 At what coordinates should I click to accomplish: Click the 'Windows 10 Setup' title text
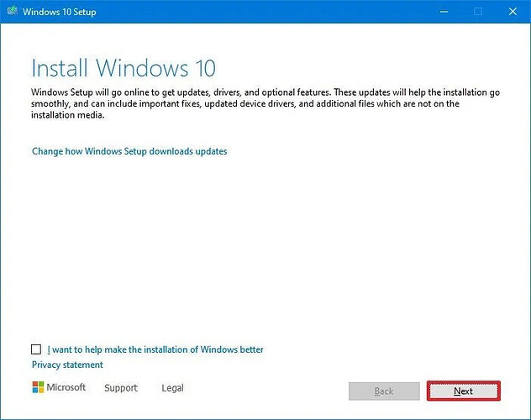pyautogui.click(x=60, y=12)
